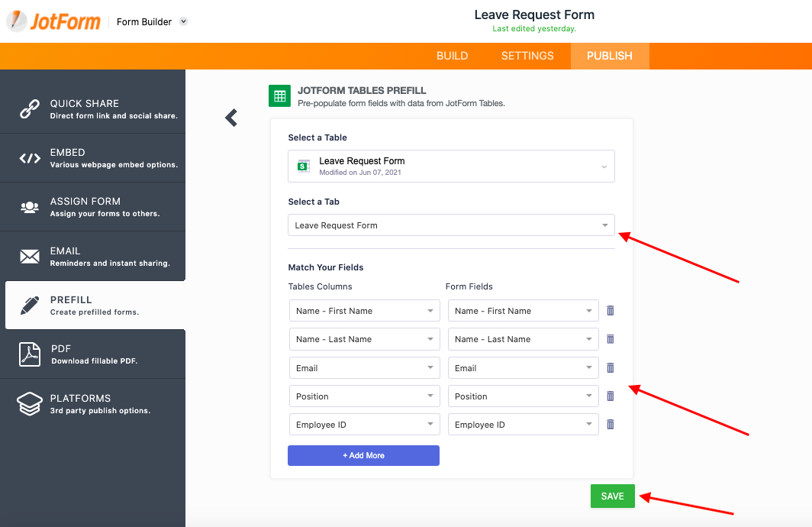Open the PDF sidebar section

tap(92, 354)
